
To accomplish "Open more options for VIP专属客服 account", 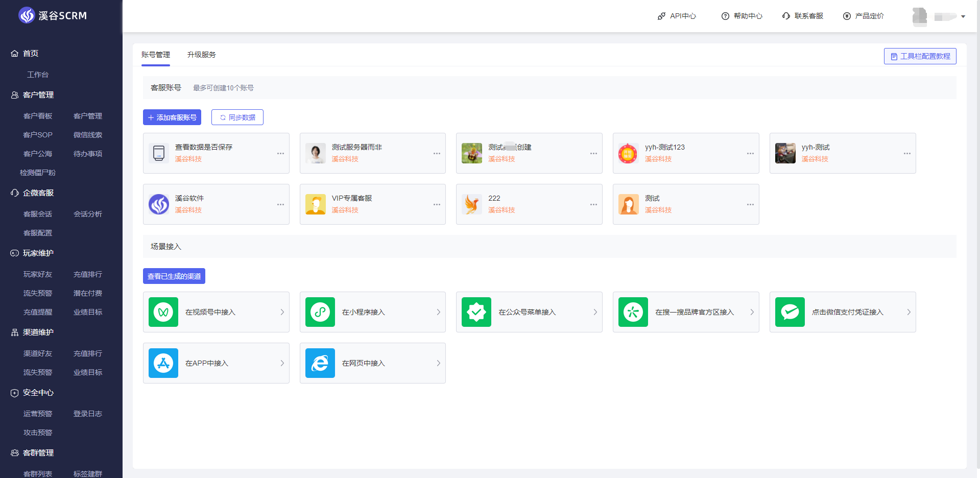I will click(x=437, y=204).
